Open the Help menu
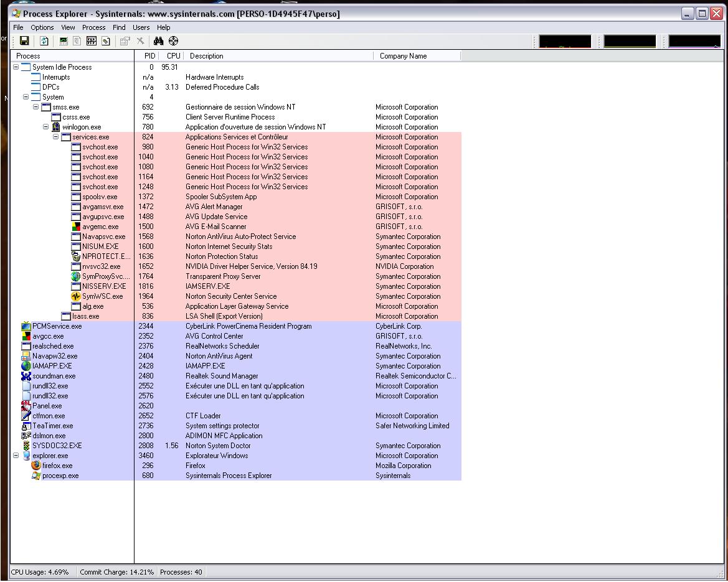Screen dimensions: 728x582 coord(163,28)
